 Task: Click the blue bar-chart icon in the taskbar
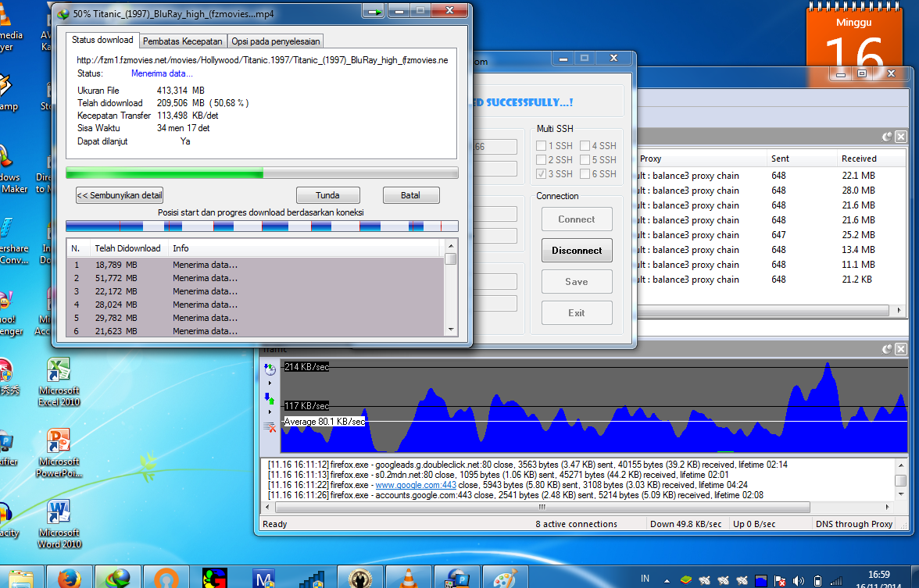(x=312, y=579)
